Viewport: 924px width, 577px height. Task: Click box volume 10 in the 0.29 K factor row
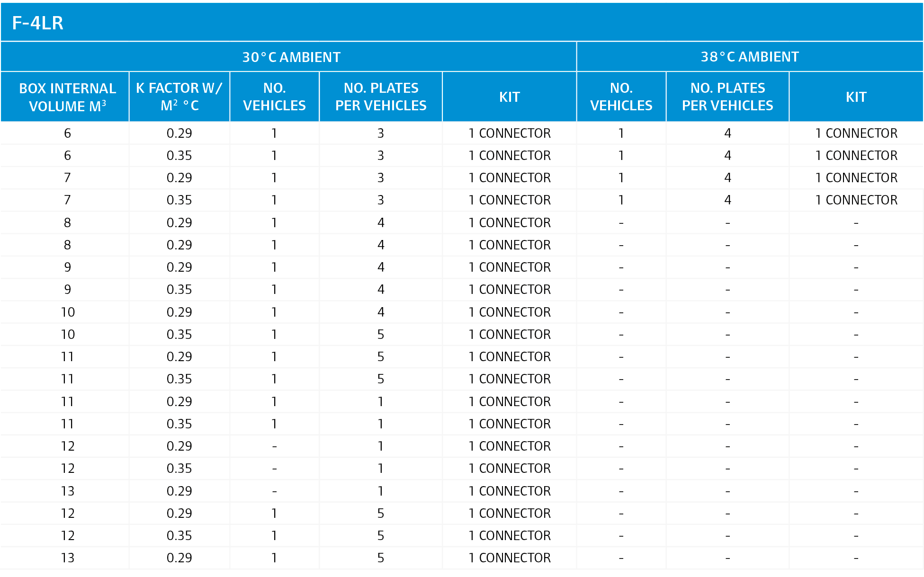68,312
